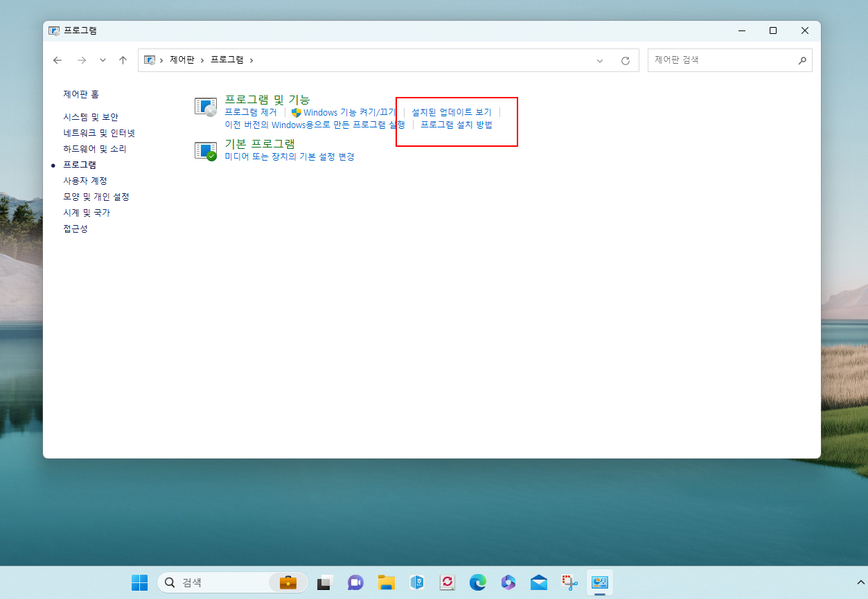Open Task View on taskbar
Image resolution: width=868 pixels, height=599 pixels.
(326, 582)
